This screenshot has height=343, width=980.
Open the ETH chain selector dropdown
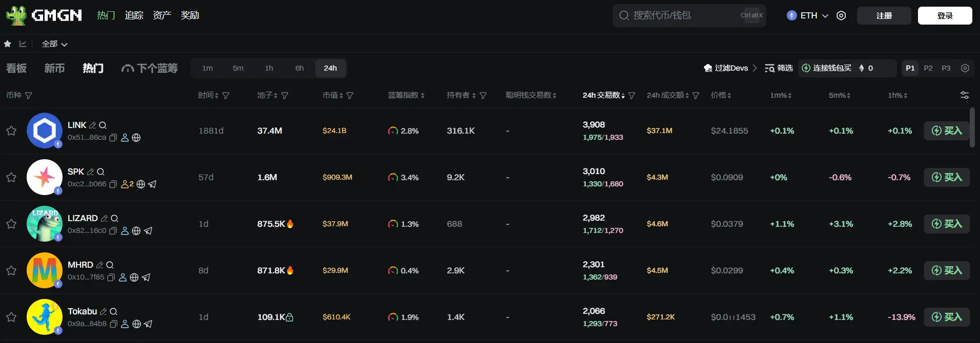[x=808, y=16]
